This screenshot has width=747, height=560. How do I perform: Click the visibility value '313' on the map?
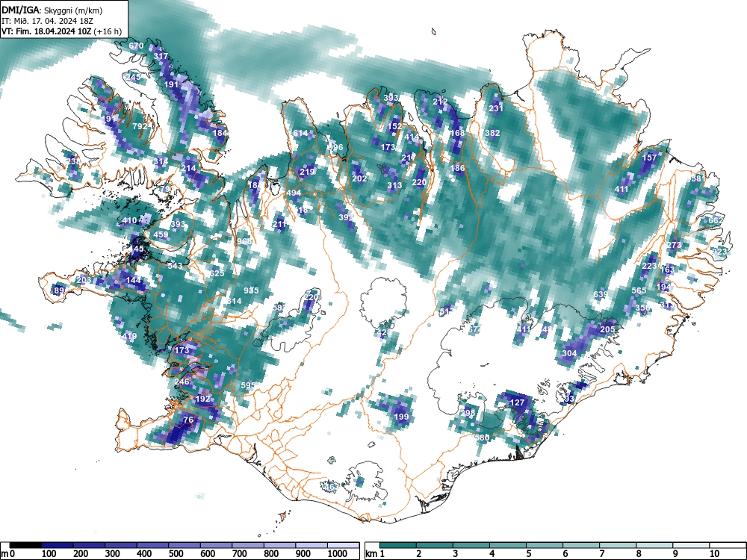tap(394, 186)
